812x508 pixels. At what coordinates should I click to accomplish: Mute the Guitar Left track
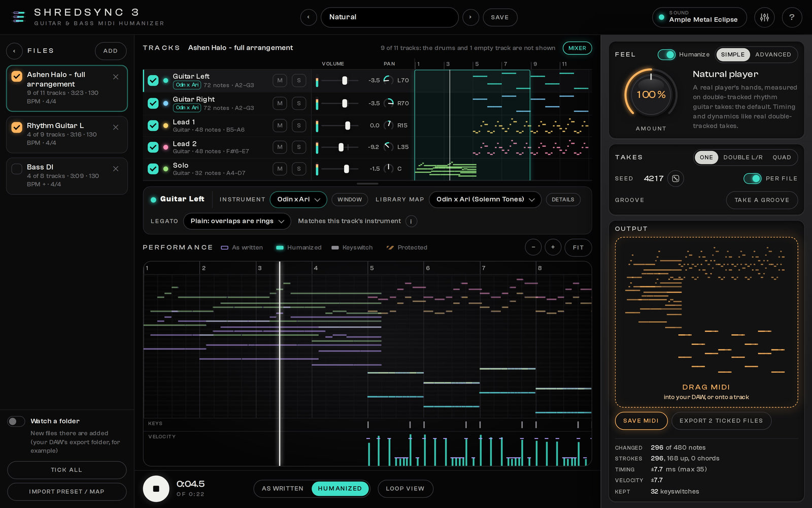pyautogui.click(x=280, y=80)
